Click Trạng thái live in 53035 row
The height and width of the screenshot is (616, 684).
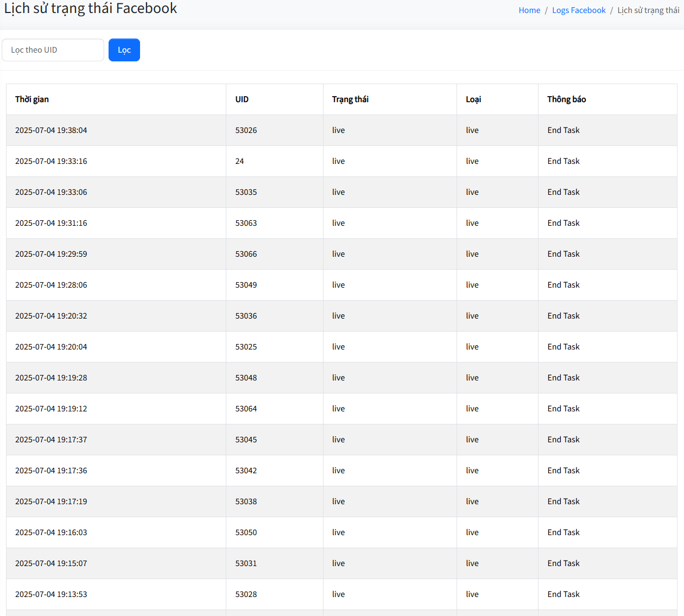339,192
